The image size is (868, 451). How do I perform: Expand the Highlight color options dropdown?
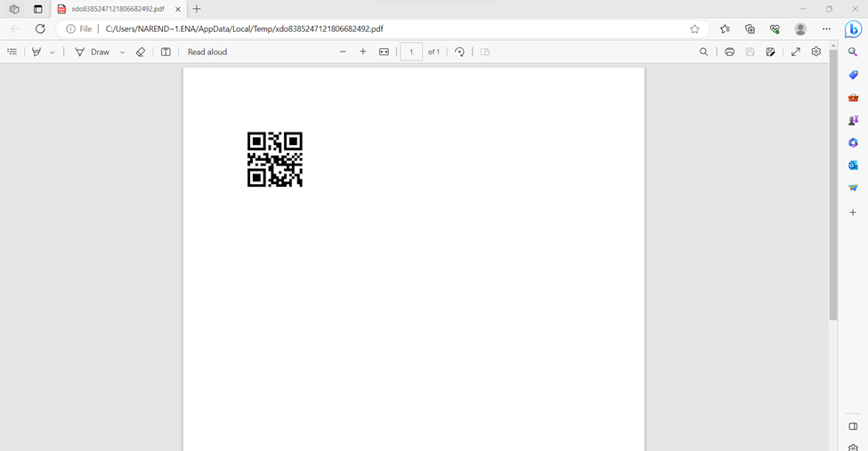click(x=52, y=52)
